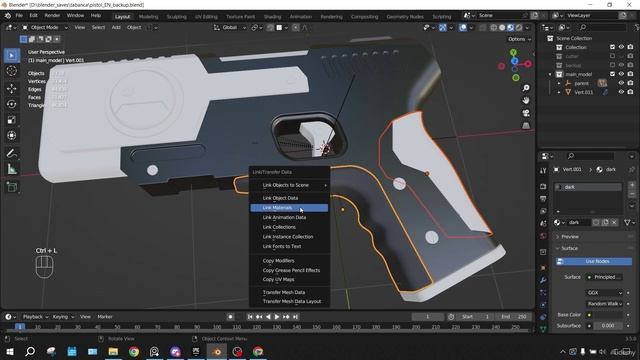
Task: Toggle camera view icon in viewport
Action: (x=526, y=113)
